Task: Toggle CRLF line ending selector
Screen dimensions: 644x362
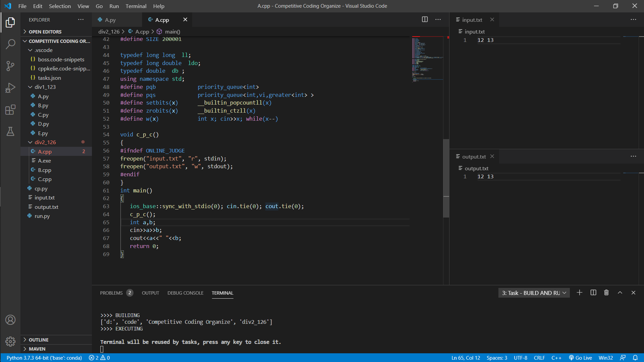Action: coord(539,358)
